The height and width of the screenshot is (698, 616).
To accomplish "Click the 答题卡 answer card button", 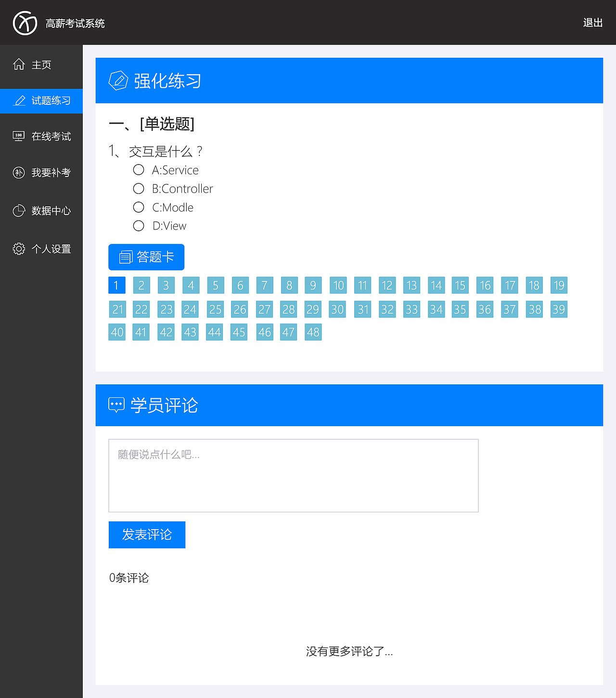I will click(x=146, y=257).
